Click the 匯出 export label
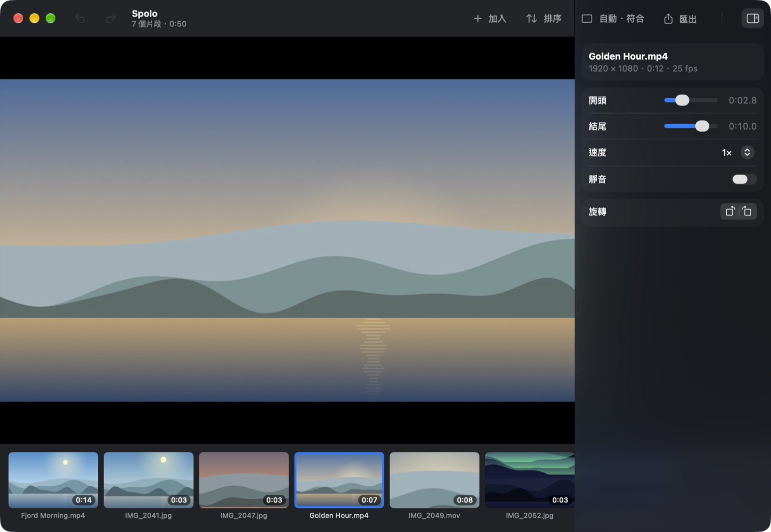The width and height of the screenshot is (771, 532). [688, 19]
